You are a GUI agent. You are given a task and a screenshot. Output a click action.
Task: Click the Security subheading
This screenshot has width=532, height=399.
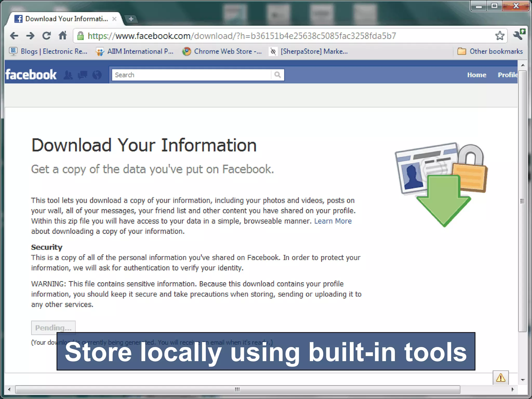(47, 247)
